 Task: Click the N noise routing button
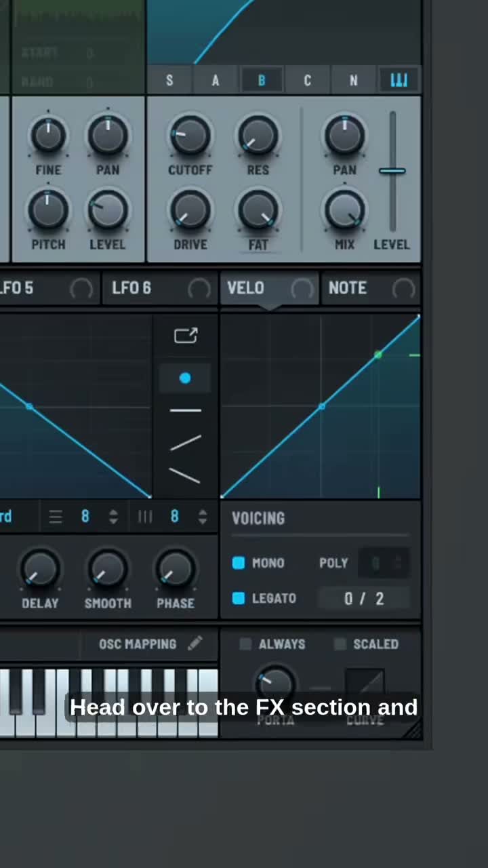click(353, 81)
